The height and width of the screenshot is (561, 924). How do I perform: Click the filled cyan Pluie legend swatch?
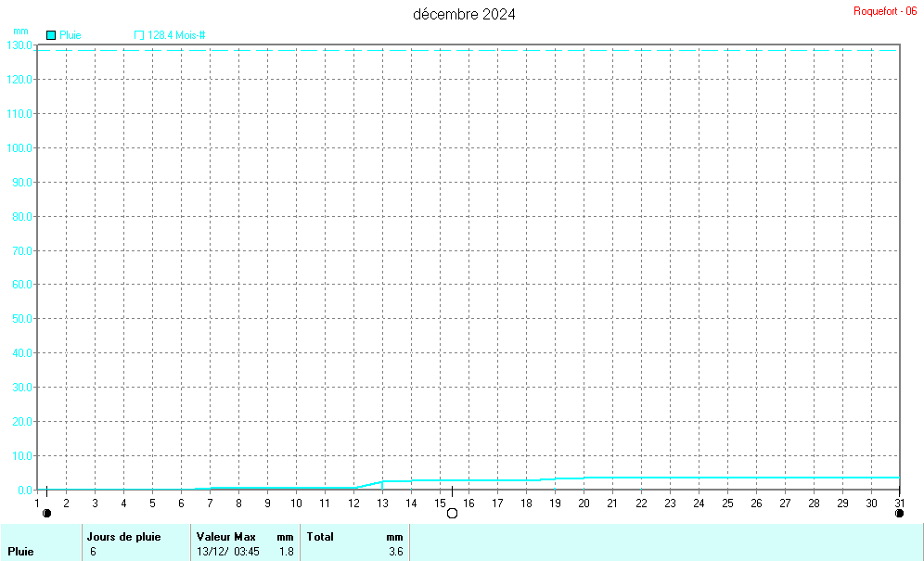(x=51, y=35)
